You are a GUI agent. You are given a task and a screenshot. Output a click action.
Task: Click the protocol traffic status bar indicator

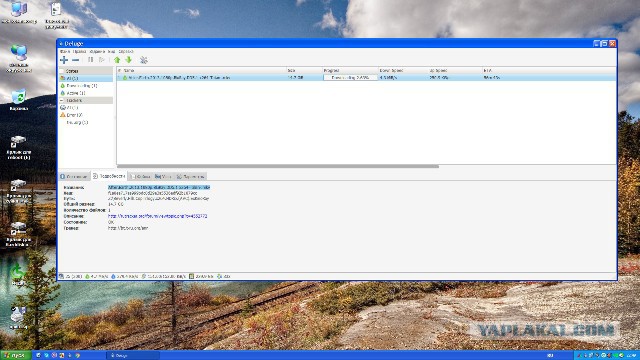163,276
